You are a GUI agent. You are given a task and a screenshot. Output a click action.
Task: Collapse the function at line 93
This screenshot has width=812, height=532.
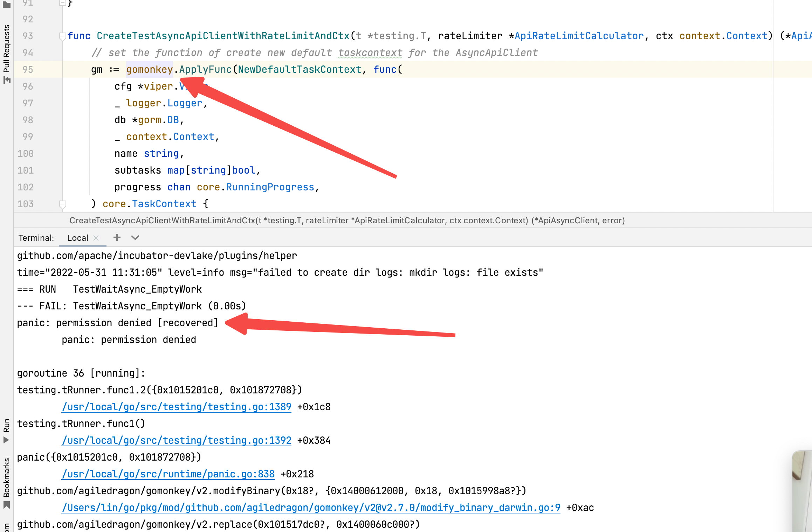pyautogui.click(x=63, y=36)
